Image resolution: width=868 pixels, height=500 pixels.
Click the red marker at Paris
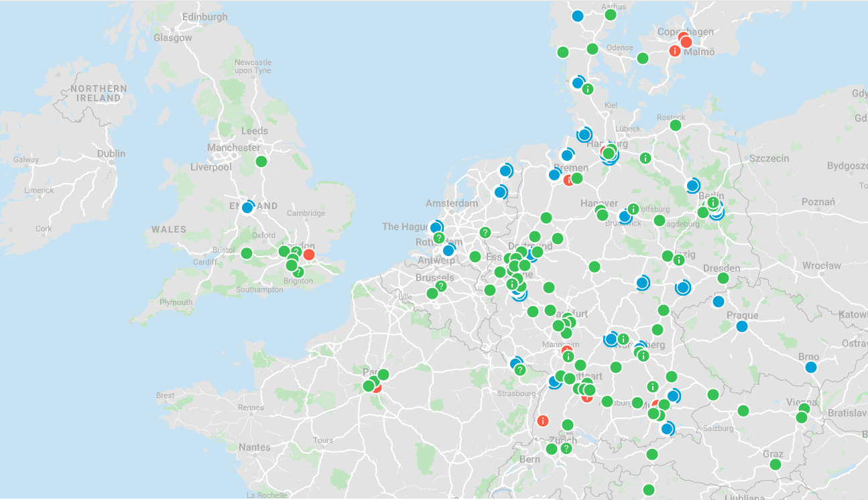coord(377,387)
